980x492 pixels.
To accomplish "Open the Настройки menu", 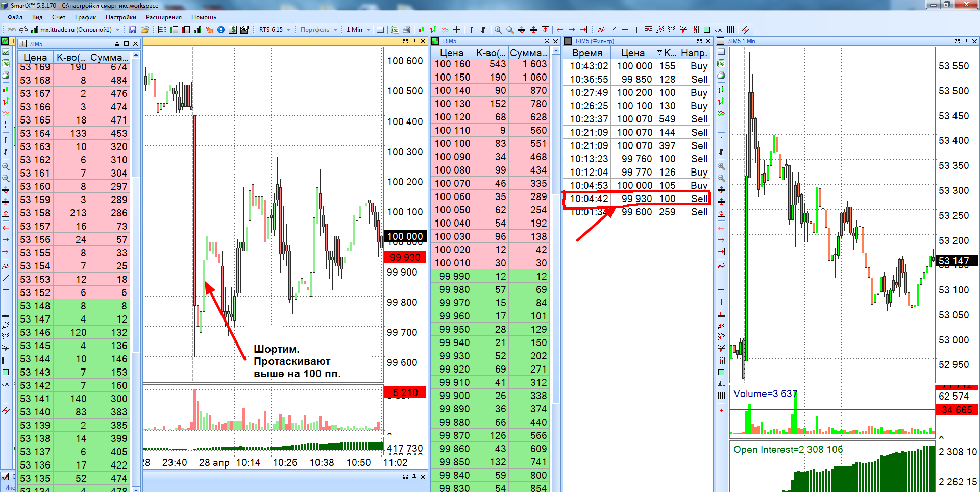I will coord(121,17).
